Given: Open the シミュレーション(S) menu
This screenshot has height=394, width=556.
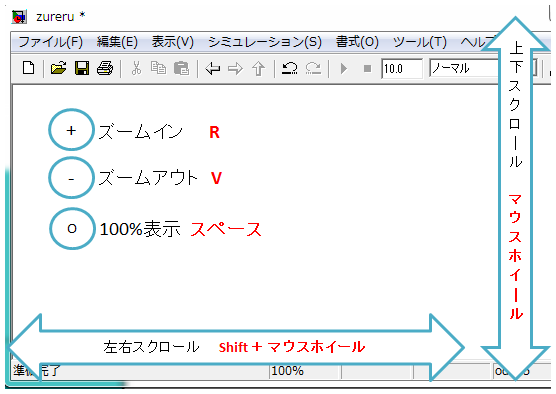Looking at the screenshot, I should (x=265, y=42).
